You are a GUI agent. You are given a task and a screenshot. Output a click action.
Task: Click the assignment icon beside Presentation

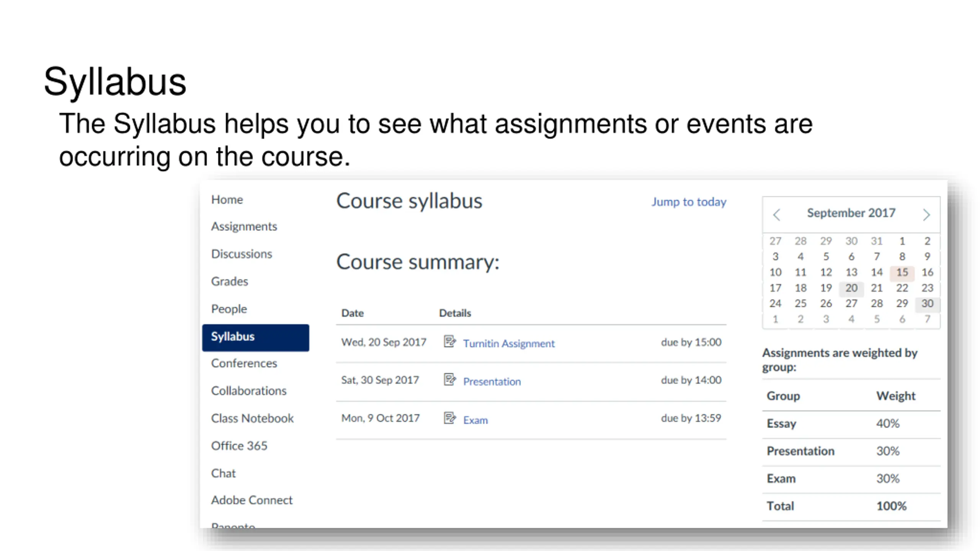pos(449,379)
